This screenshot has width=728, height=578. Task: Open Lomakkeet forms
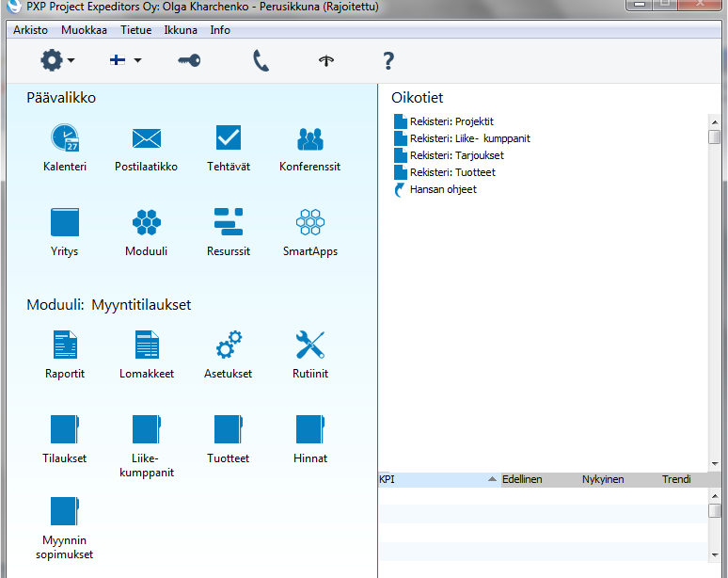tap(147, 345)
